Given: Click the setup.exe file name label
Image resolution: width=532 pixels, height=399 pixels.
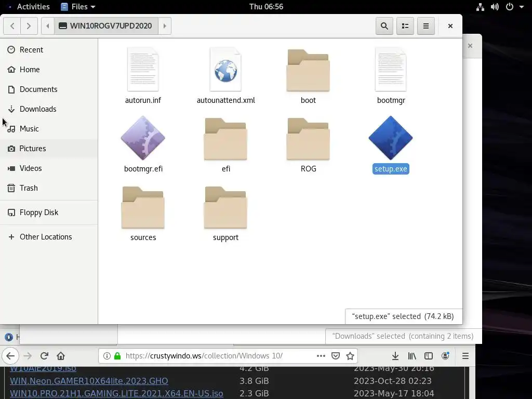Looking at the screenshot, I should [391, 169].
